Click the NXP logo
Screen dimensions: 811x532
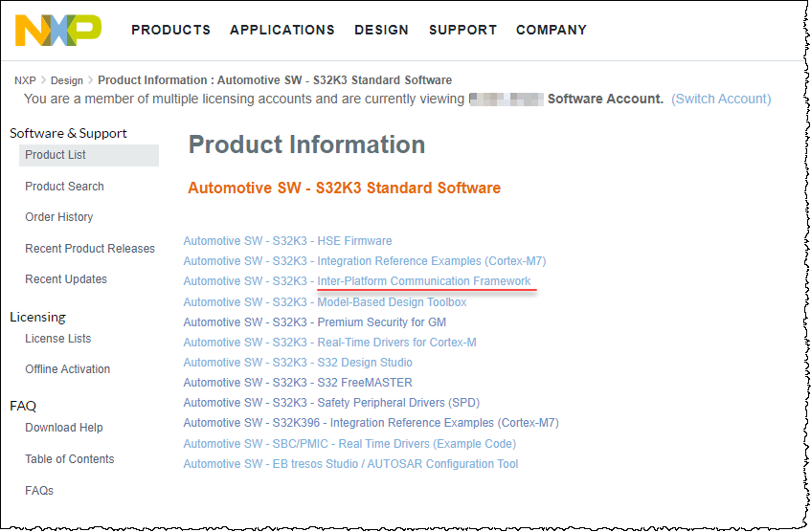pos(58,31)
